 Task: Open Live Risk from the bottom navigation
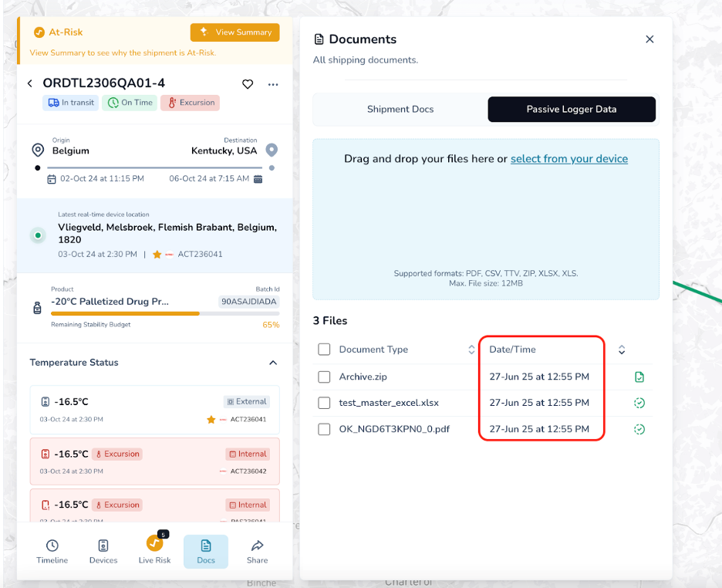pyautogui.click(x=155, y=551)
